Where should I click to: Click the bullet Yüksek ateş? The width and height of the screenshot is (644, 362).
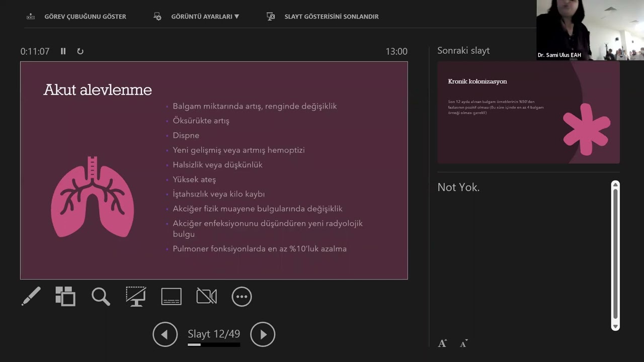(194, 179)
